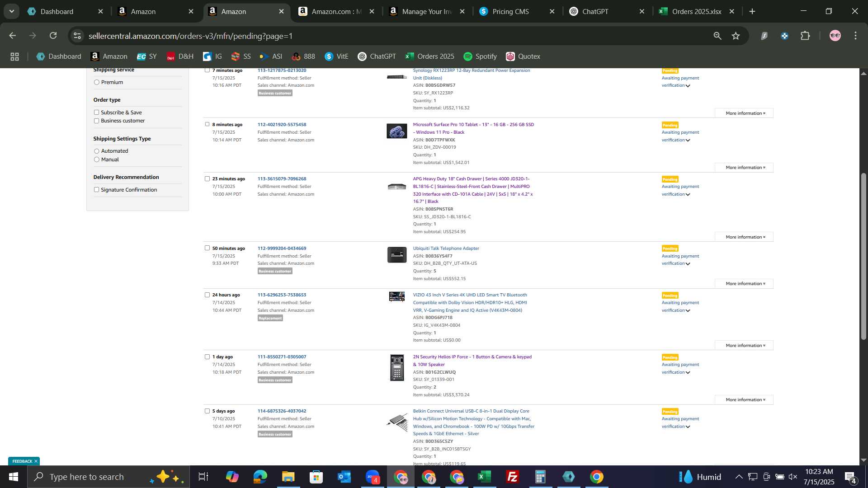Open Calculator from the taskbar
This screenshot has width=868, height=488.
(x=540, y=477)
